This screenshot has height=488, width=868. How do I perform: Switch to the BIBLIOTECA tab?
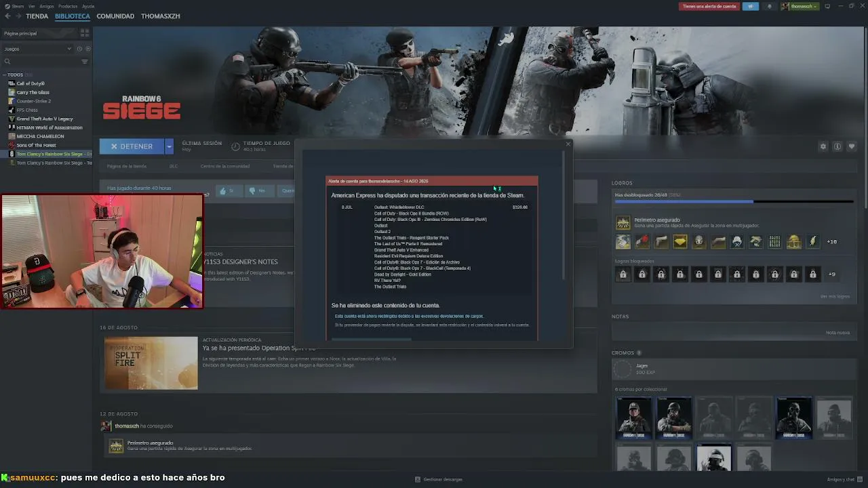73,16
